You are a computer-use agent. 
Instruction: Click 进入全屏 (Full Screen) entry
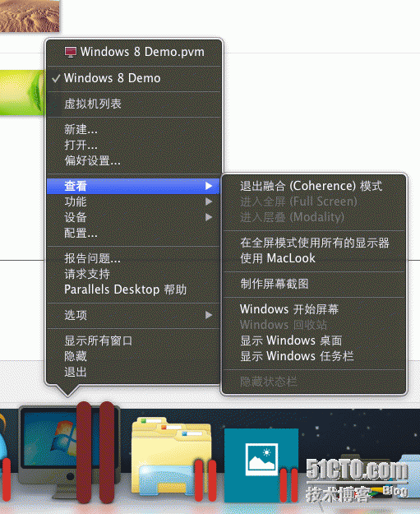pyautogui.click(x=314, y=201)
